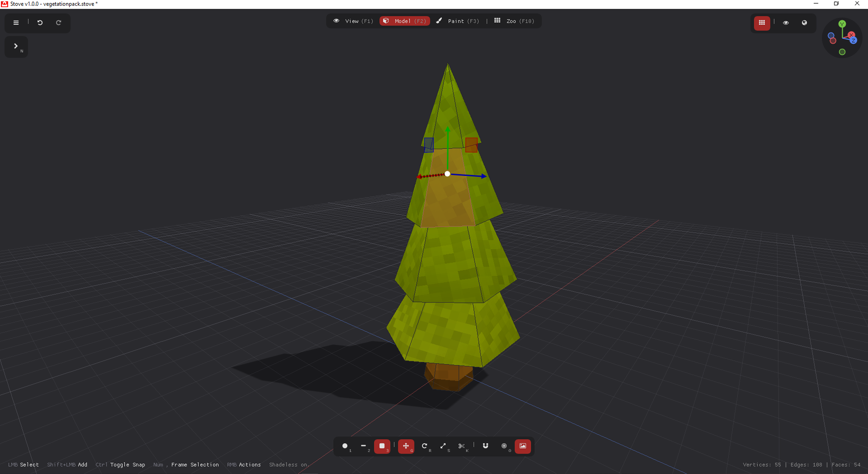
Task: Toggle proportional editing circles icon
Action: tap(505, 446)
